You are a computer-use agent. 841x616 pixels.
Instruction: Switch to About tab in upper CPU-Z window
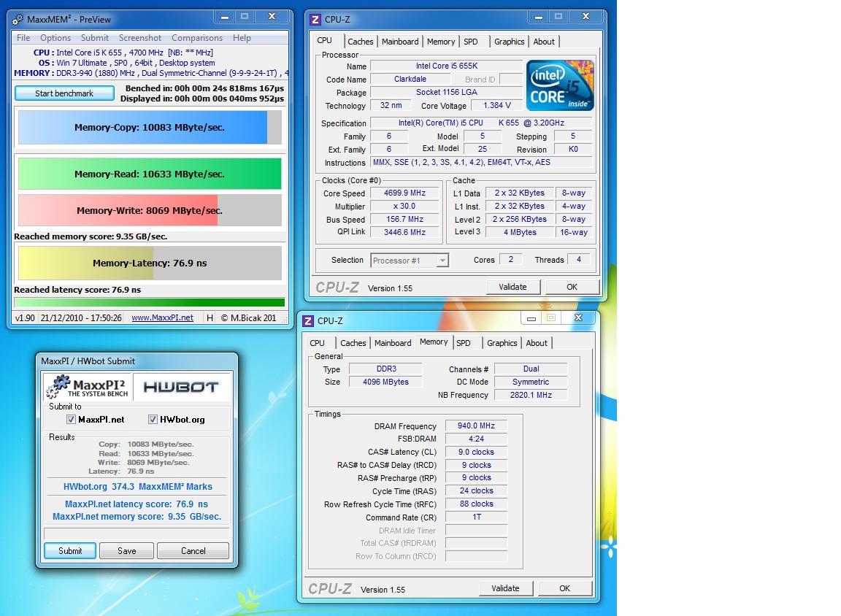[x=544, y=42]
